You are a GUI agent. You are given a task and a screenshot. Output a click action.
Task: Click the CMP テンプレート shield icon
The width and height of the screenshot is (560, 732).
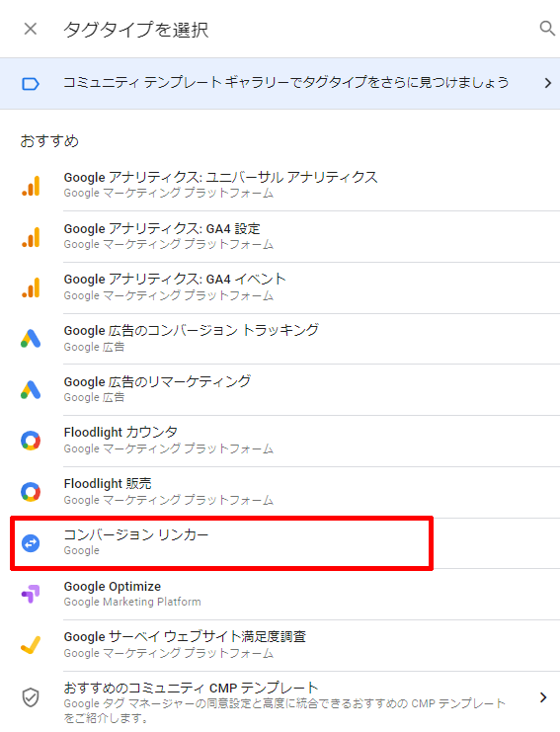[x=31, y=697]
